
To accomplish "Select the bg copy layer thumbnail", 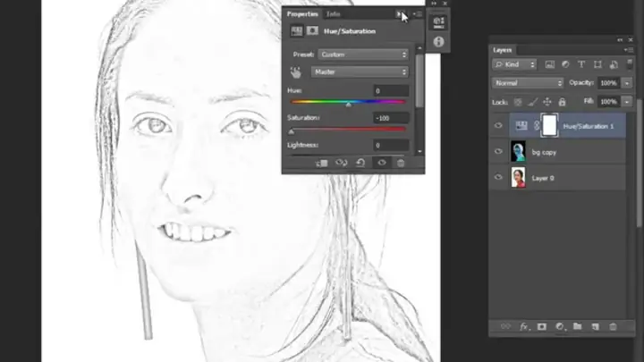I will coord(518,151).
